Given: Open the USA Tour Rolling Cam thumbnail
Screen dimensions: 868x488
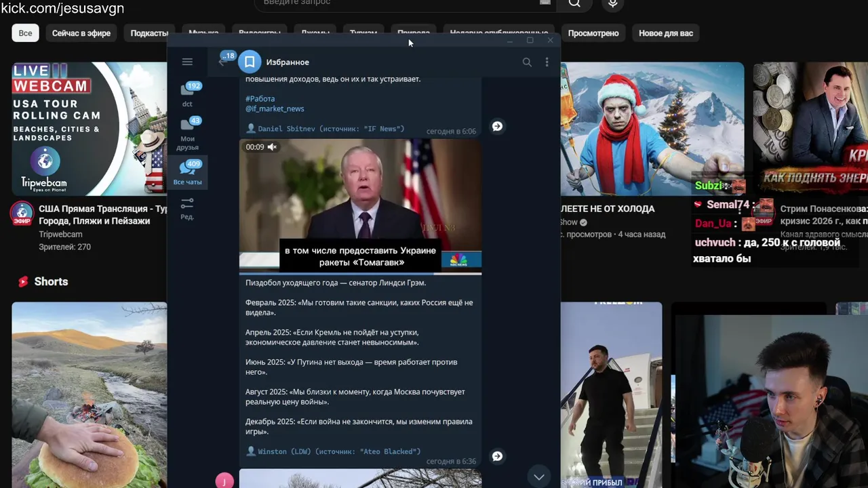Looking at the screenshot, I should coord(89,129).
